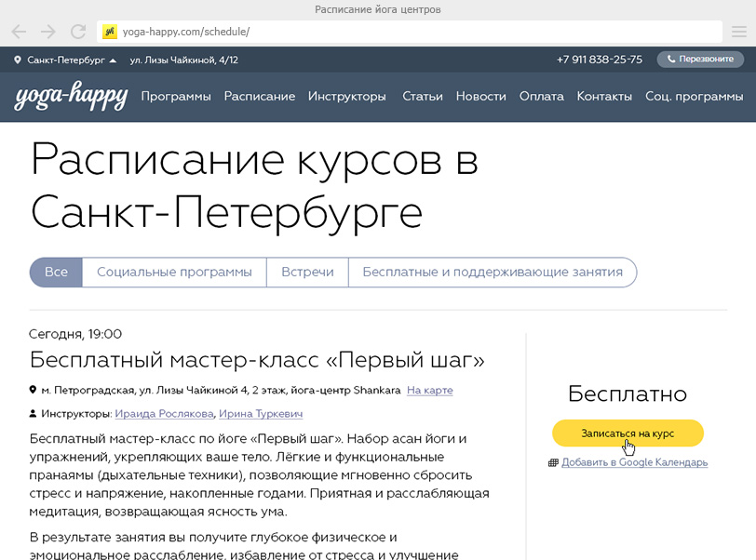Click the «Перезвоните» callback button
The width and height of the screenshot is (756, 560).
coord(700,60)
